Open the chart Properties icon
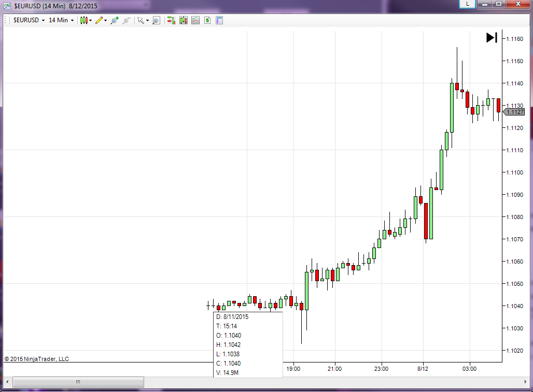 pos(219,20)
